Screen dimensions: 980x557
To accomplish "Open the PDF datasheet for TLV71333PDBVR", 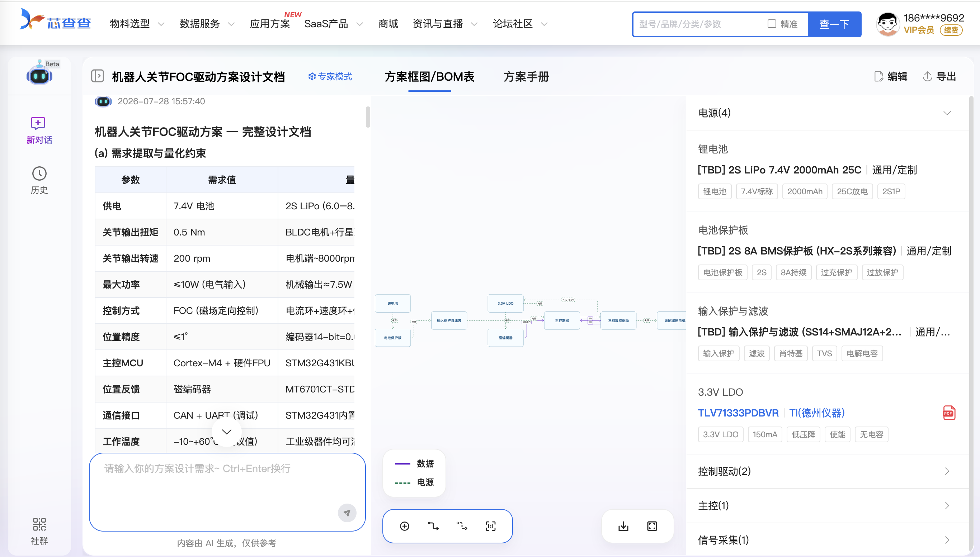I will point(948,413).
